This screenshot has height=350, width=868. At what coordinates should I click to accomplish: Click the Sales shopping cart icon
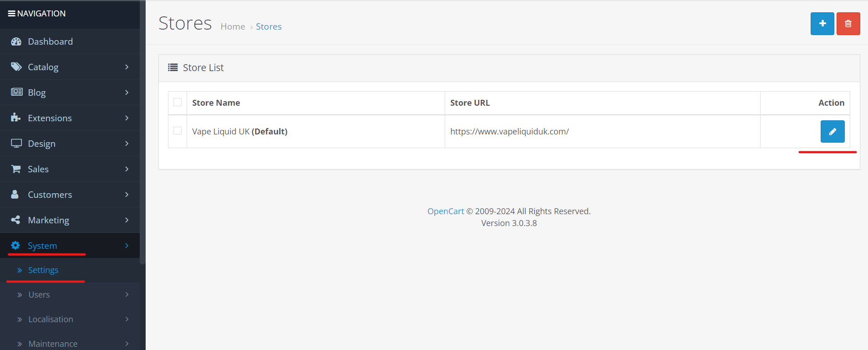coord(15,169)
